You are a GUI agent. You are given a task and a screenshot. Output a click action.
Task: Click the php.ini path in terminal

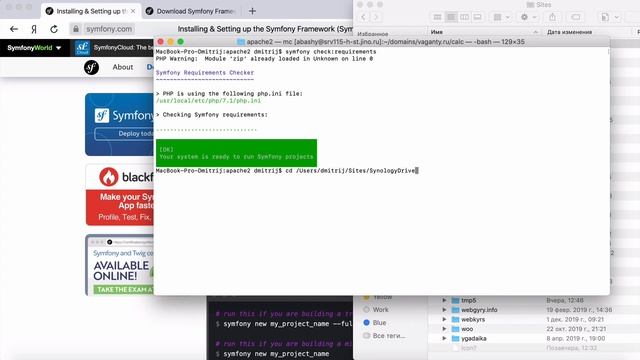[x=208, y=100]
